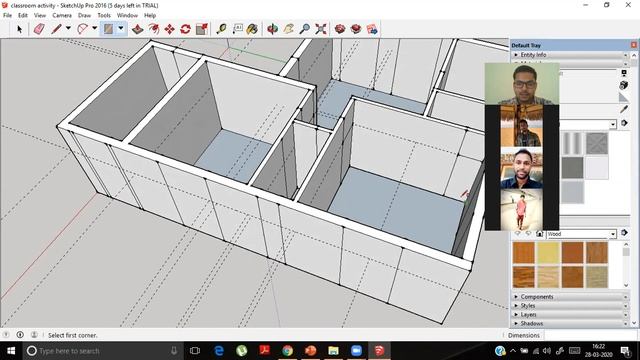Select the Move tool
The image size is (640, 360).
[x=169, y=29]
